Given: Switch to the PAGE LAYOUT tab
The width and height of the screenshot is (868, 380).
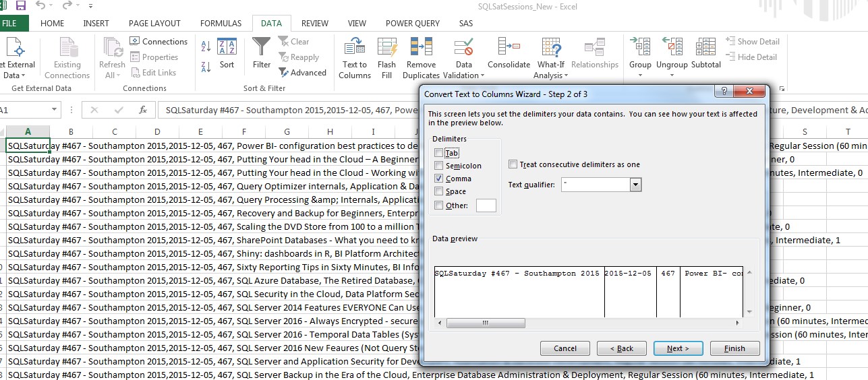Looking at the screenshot, I should [154, 23].
